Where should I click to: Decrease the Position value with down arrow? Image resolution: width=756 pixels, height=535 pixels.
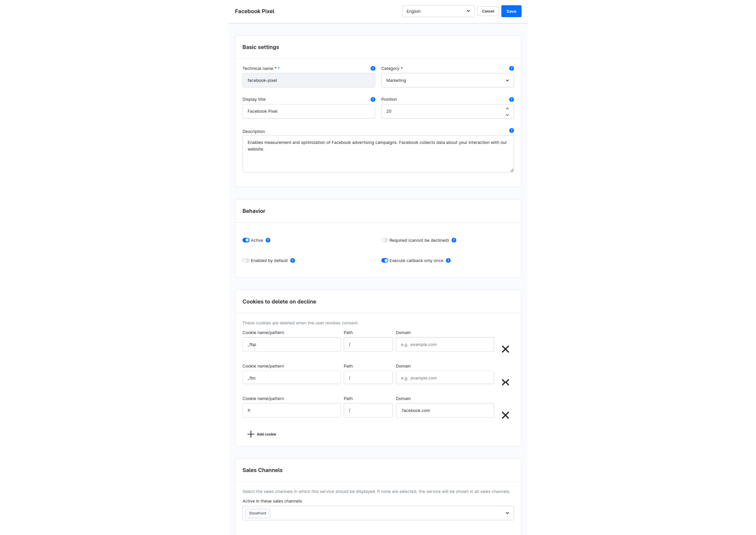(x=507, y=115)
